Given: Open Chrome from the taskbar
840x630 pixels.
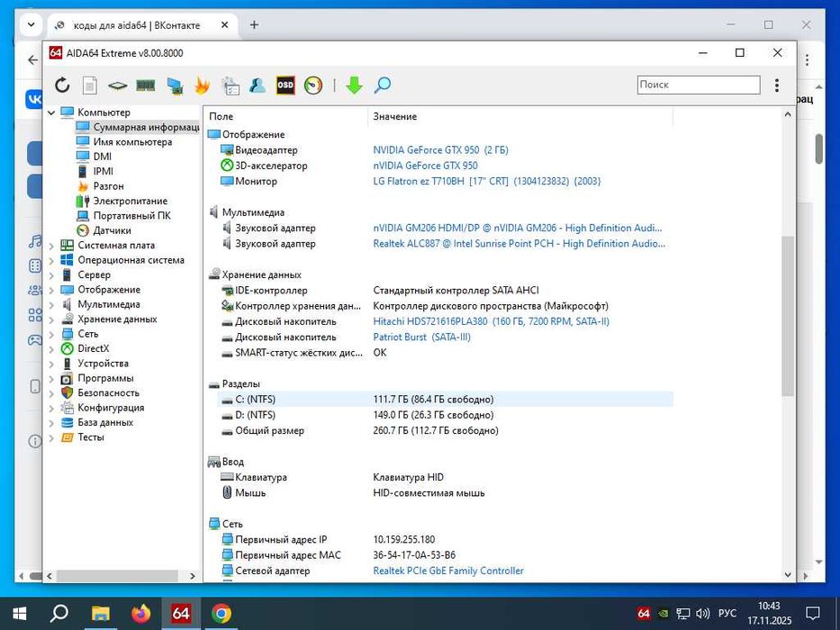Looking at the screenshot, I should 221,614.
